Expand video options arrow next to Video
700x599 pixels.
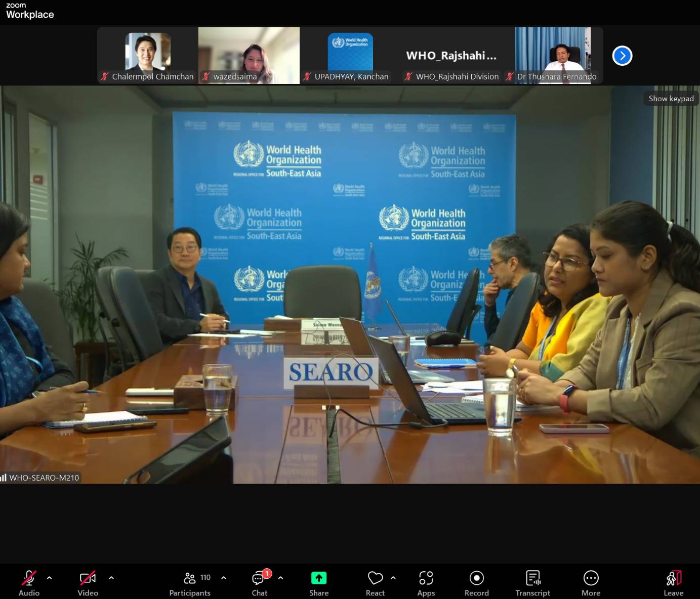click(x=111, y=577)
